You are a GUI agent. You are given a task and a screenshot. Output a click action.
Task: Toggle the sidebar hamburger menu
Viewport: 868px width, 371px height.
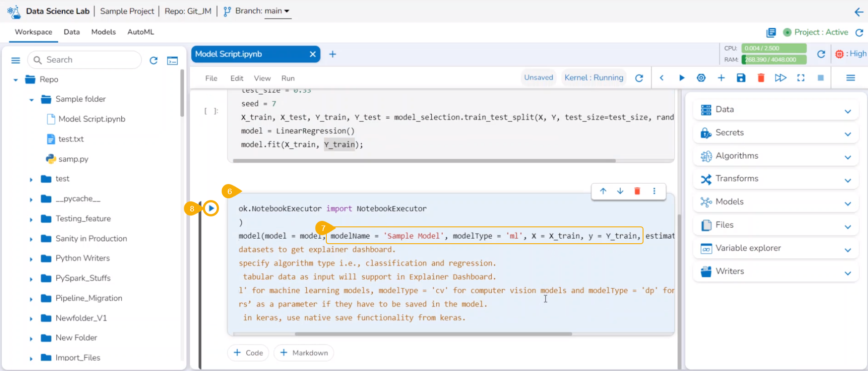coord(15,60)
